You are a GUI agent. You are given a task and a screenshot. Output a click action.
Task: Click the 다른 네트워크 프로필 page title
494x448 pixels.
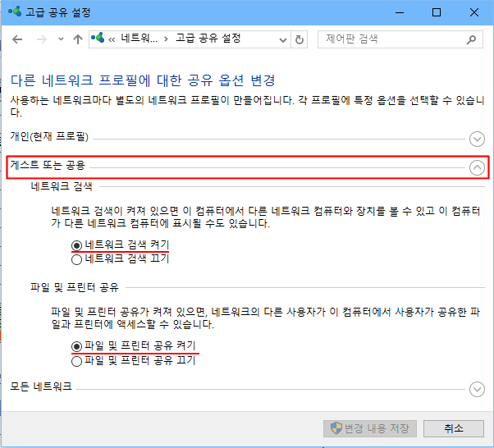pyautogui.click(x=143, y=80)
